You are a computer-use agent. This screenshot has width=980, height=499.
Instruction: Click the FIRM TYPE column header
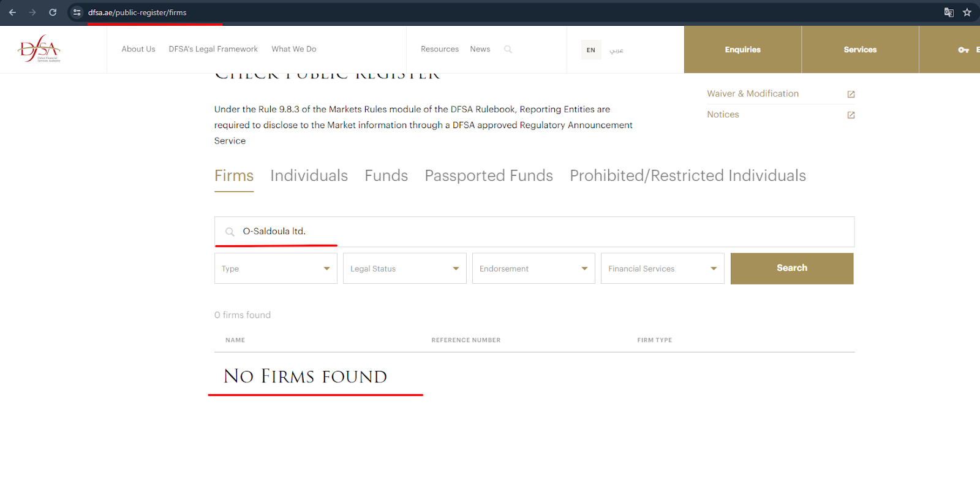point(655,340)
